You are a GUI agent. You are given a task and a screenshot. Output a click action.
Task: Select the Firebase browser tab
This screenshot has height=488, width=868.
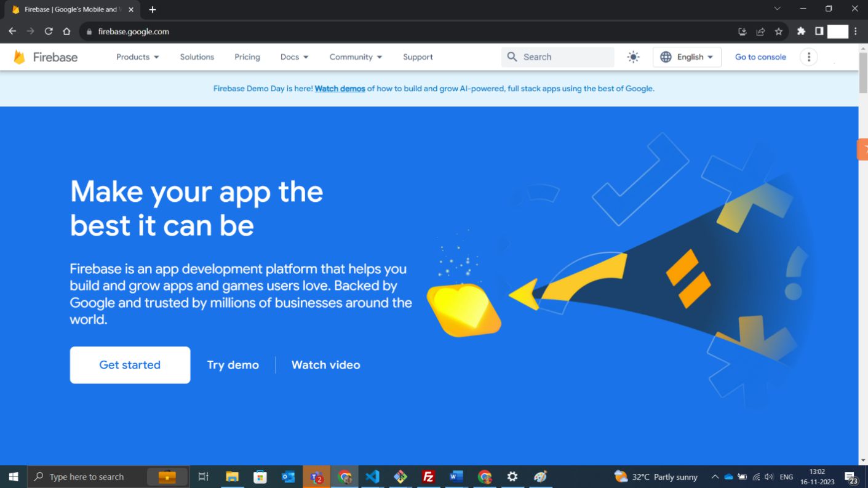point(71,10)
